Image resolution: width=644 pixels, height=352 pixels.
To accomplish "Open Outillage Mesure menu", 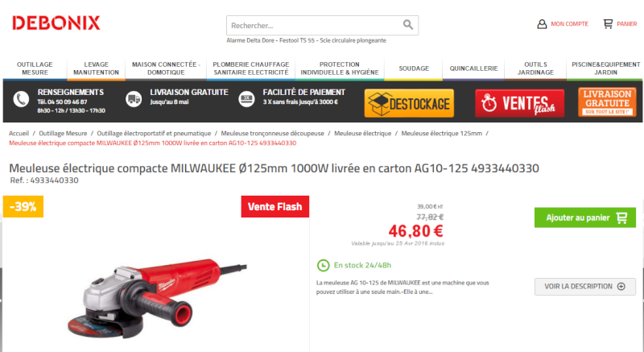I will coord(35,68).
